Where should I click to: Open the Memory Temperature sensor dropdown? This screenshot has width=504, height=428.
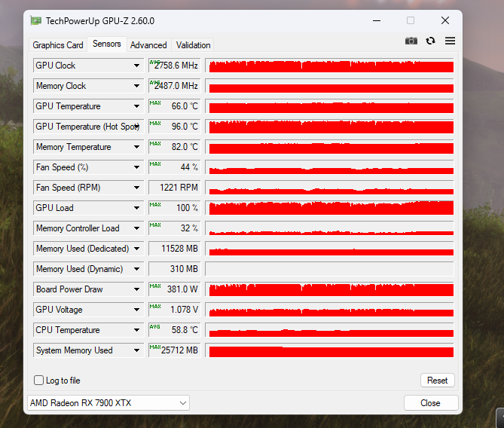pyautogui.click(x=88, y=147)
